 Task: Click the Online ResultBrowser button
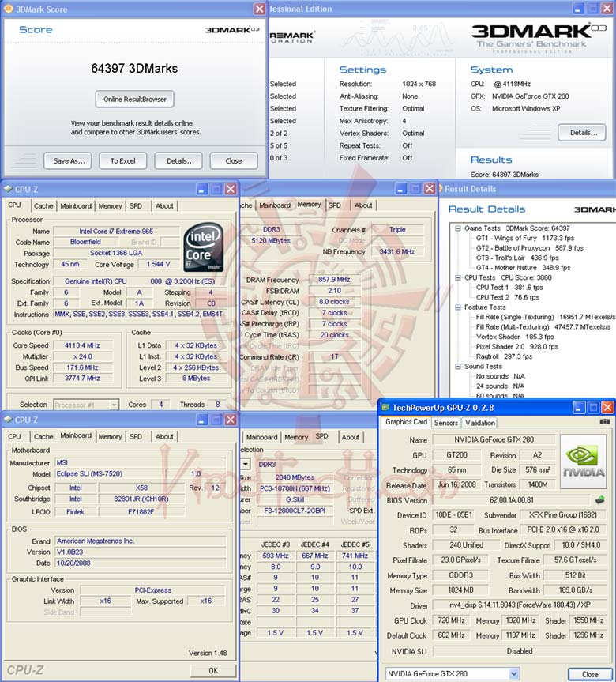coord(135,99)
